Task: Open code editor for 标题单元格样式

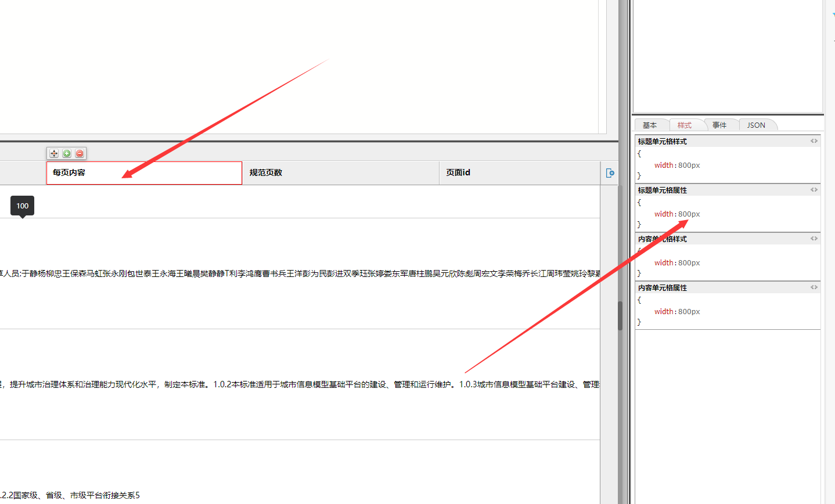Action: (x=814, y=141)
